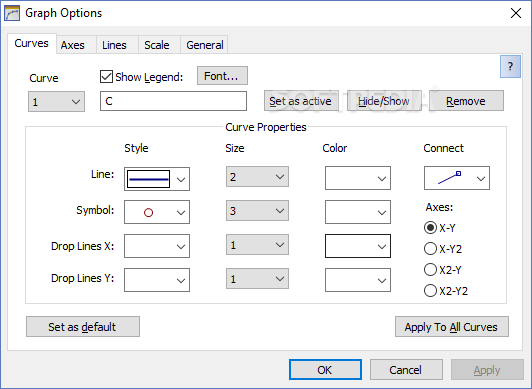This screenshot has height=389, width=532.
Task: Click the Font... button
Action: coord(222,76)
